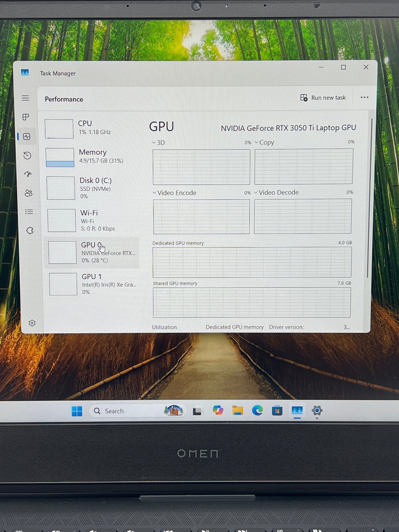This screenshot has height=532, width=399.
Task: Select the Performance page icon in sidebar
Action: coord(27,137)
